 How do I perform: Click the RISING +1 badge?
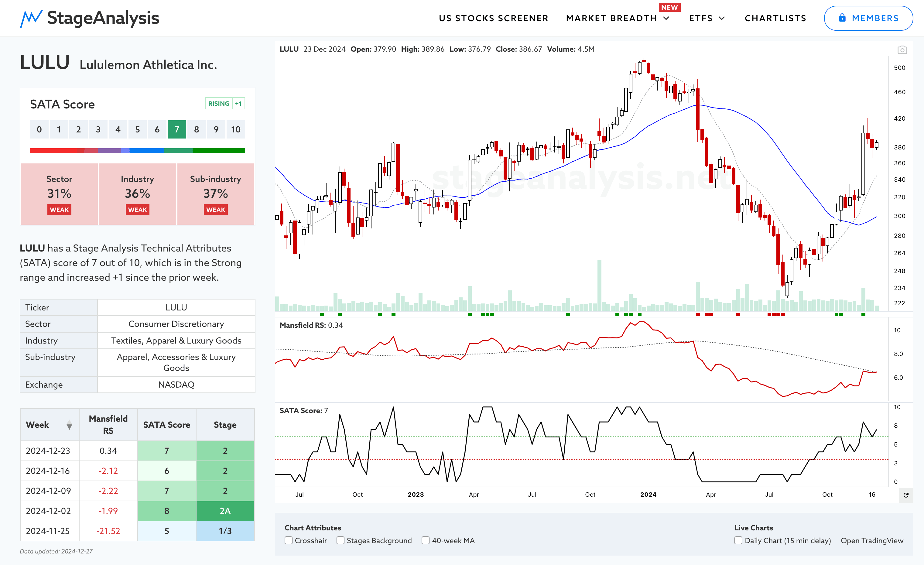click(x=225, y=104)
